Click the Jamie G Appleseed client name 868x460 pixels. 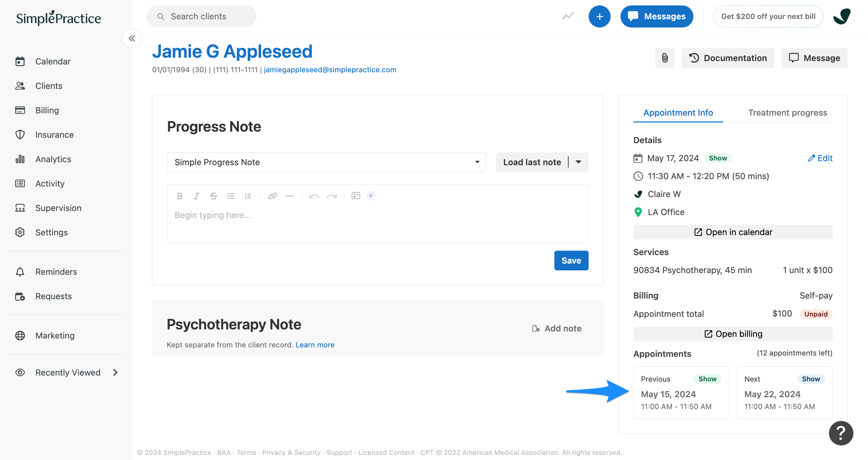click(232, 51)
